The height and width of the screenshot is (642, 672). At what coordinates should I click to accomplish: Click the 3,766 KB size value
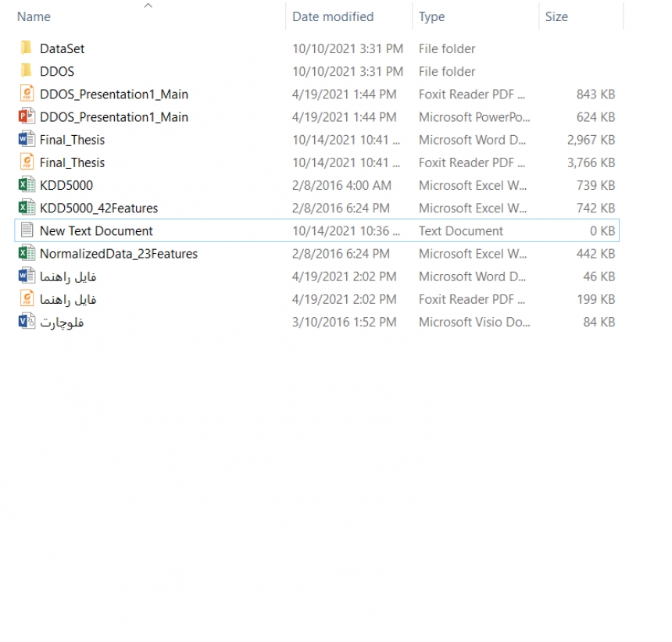(591, 162)
